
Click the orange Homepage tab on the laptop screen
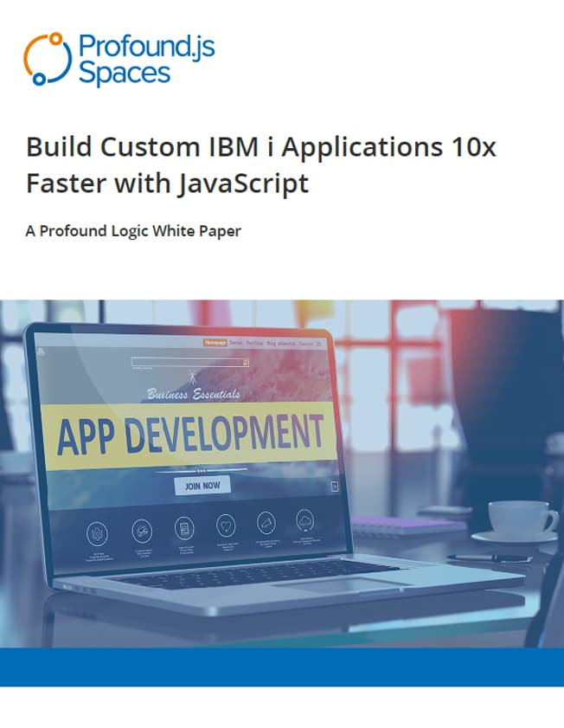click(x=215, y=343)
